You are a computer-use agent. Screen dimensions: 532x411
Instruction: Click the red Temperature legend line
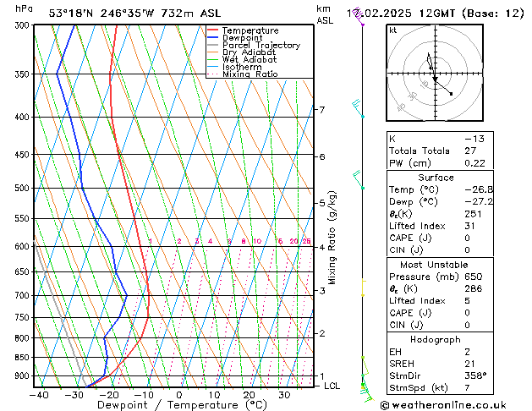coord(213,30)
